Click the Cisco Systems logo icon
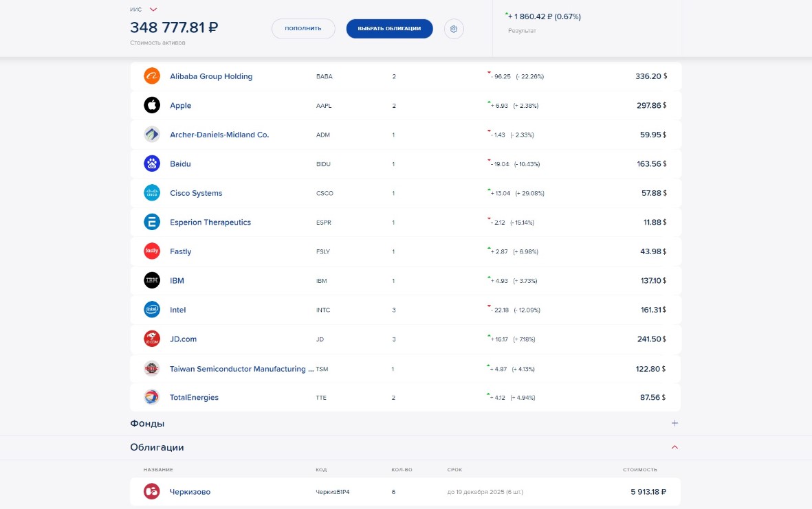The image size is (812, 509). [152, 193]
